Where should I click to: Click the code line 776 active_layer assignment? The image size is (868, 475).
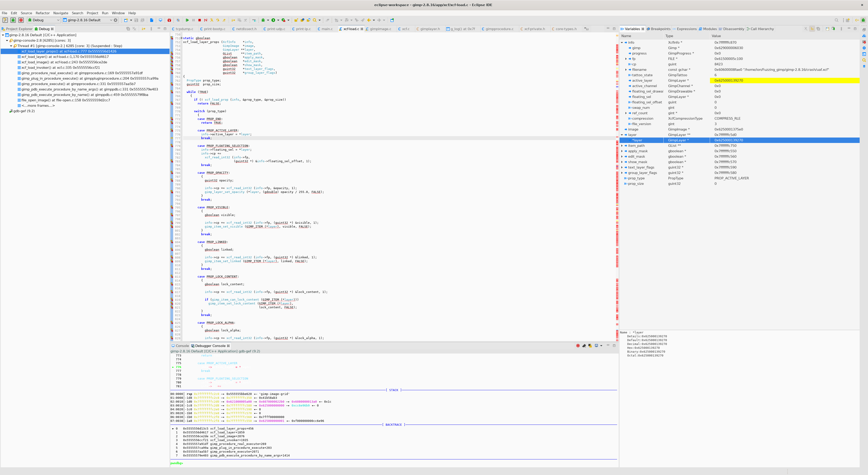(226, 134)
